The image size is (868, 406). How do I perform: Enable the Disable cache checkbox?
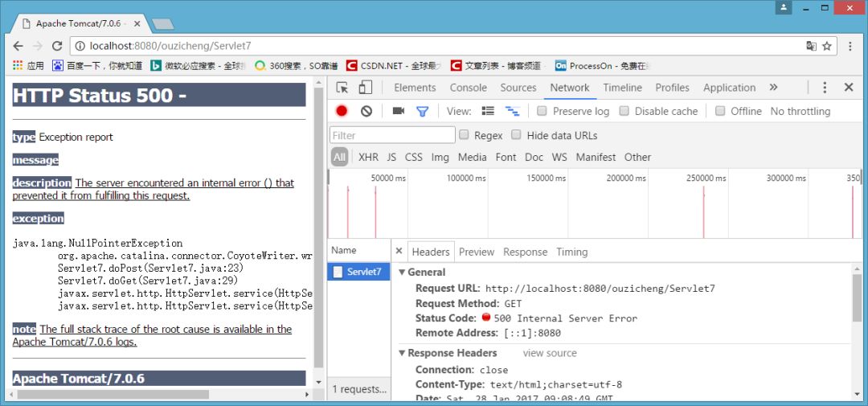click(624, 111)
